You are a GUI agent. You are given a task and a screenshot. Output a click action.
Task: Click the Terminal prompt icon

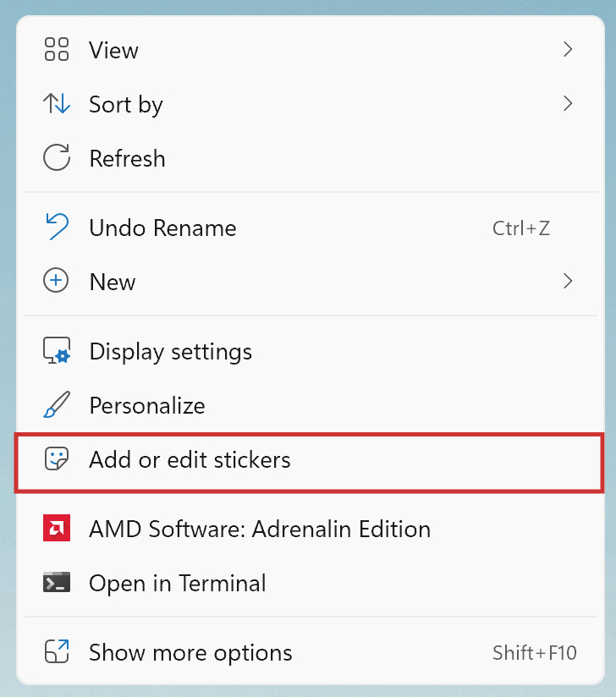[57, 582]
